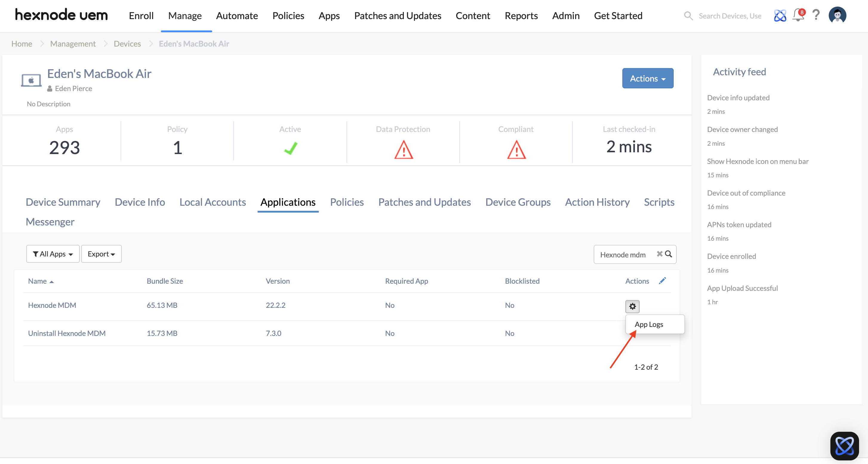The height and width of the screenshot is (464, 868).
Task: Switch to the Device Summary tab
Action: click(63, 202)
